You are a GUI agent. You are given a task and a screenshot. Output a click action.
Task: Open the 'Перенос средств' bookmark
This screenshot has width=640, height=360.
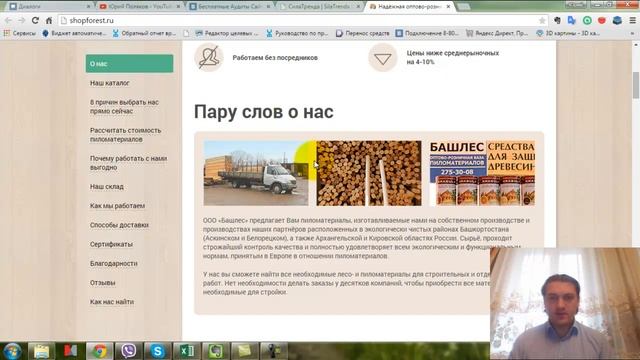[362, 33]
